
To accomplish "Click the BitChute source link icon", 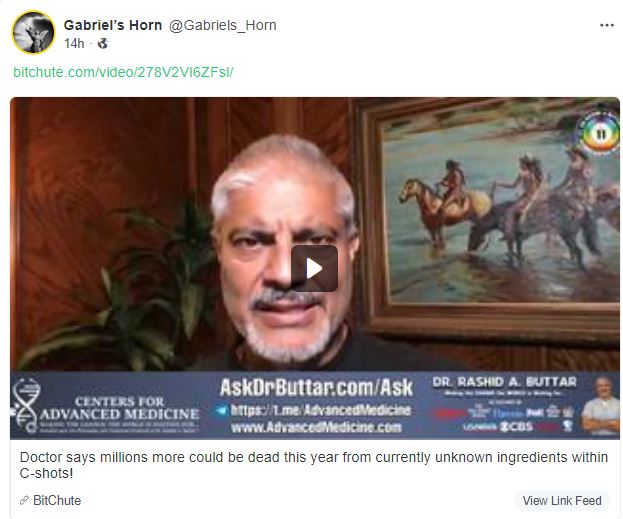I will [24, 500].
